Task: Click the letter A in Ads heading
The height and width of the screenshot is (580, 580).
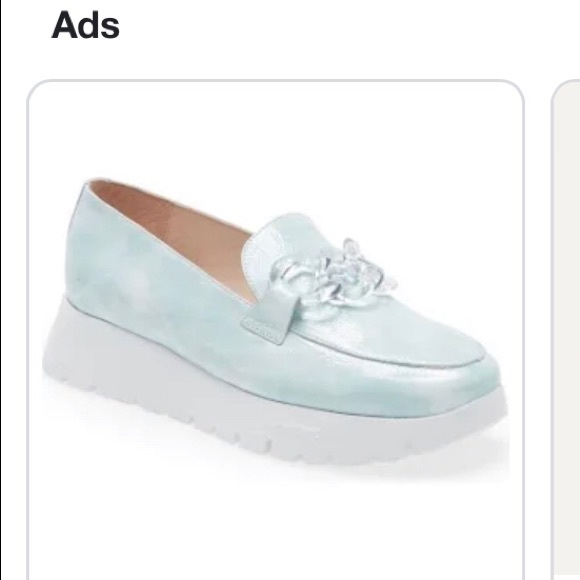Action: [64, 25]
